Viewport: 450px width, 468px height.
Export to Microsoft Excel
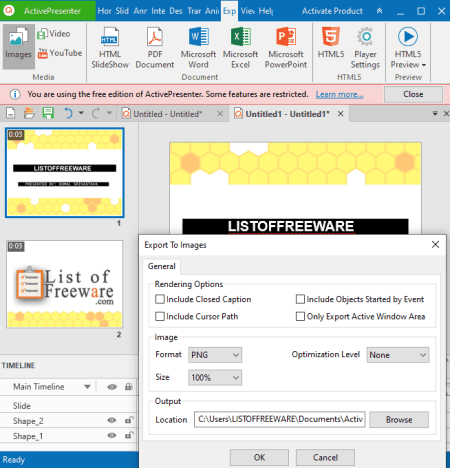click(x=240, y=48)
